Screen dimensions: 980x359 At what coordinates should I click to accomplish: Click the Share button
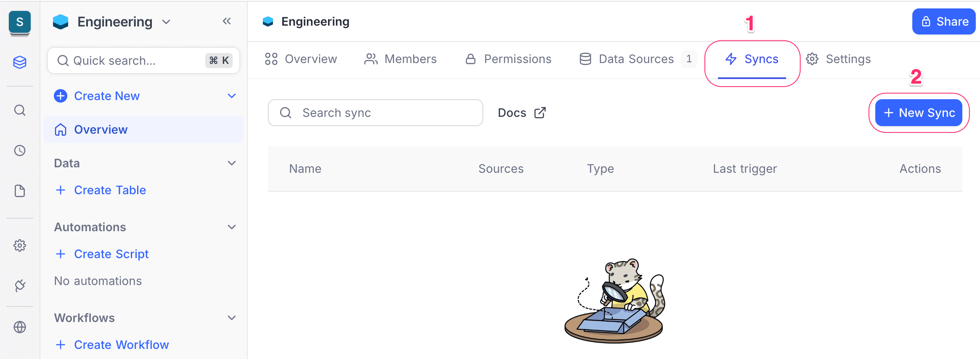click(x=944, y=21)
